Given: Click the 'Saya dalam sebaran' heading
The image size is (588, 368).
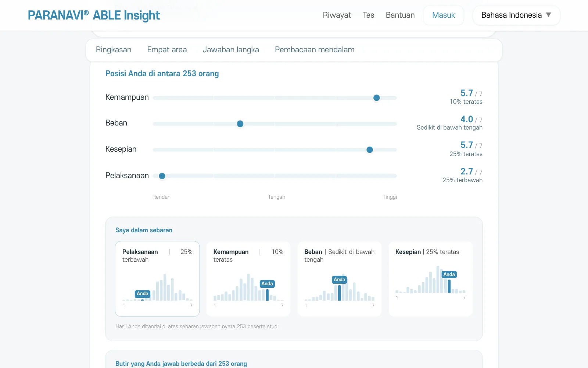Looking at the screenshot, I should pos(144,230).
